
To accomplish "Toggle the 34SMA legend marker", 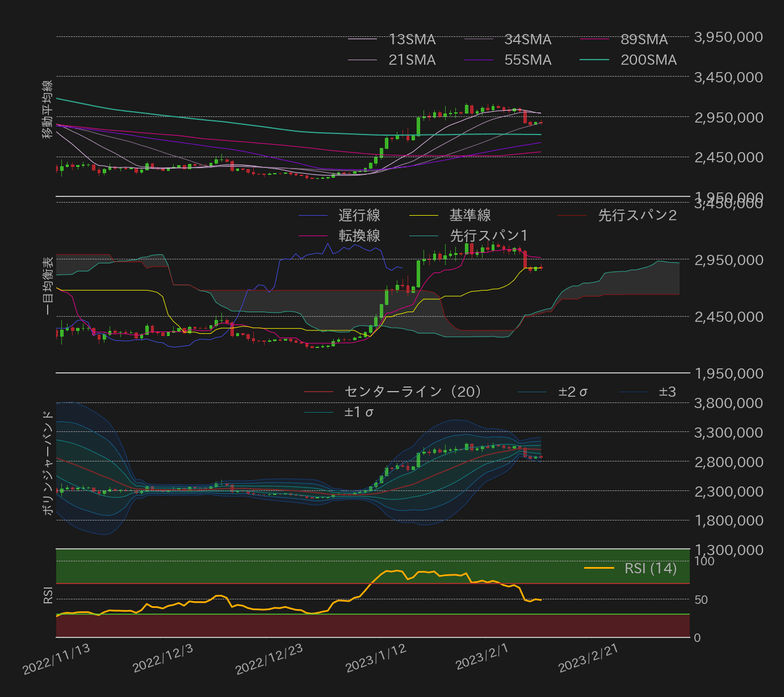I will pos(479,40).
